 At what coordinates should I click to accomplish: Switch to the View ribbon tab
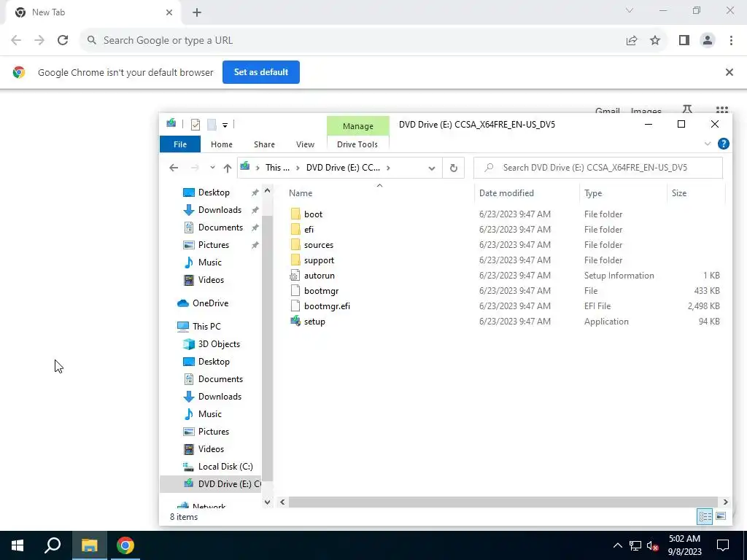305,144
